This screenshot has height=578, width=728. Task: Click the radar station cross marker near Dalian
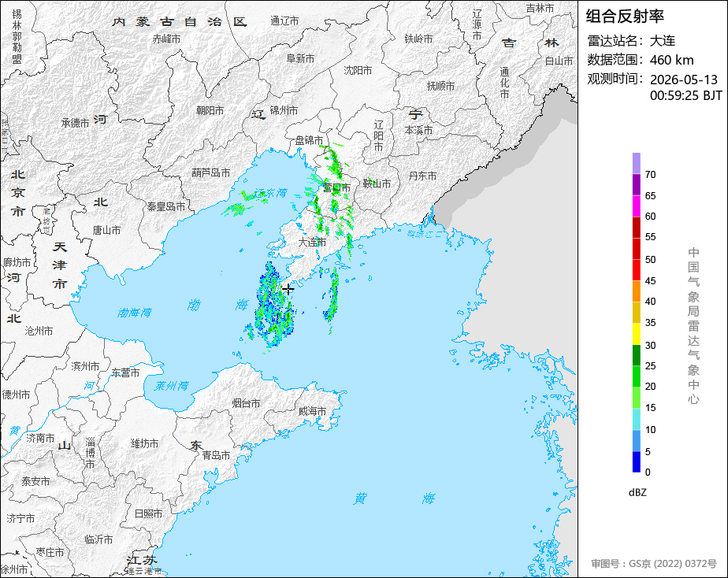288,290
